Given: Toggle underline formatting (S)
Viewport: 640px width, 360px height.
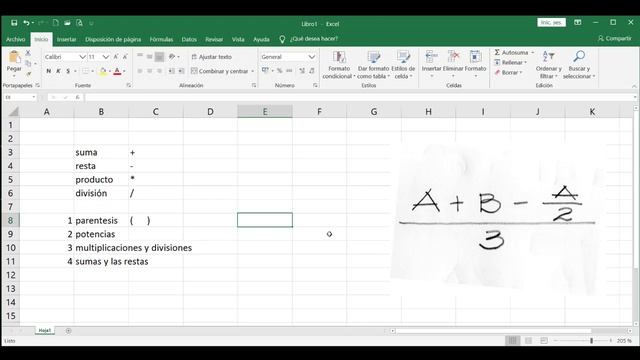Looking at the screenshot, I should (x=68, y=71).
